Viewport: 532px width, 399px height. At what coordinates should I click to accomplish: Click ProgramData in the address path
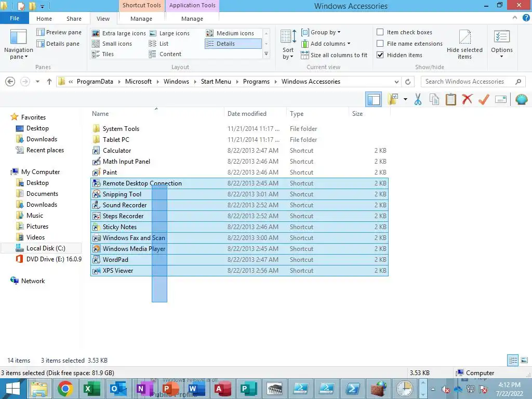(x=95, y=82)
